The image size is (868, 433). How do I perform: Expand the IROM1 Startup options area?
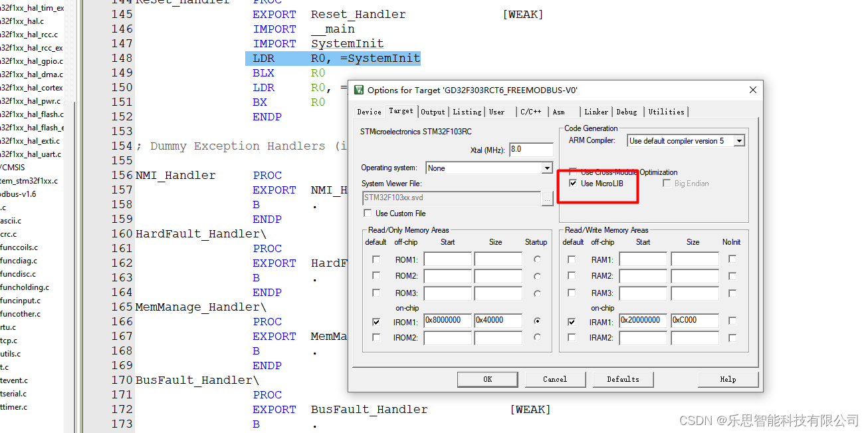537,321
